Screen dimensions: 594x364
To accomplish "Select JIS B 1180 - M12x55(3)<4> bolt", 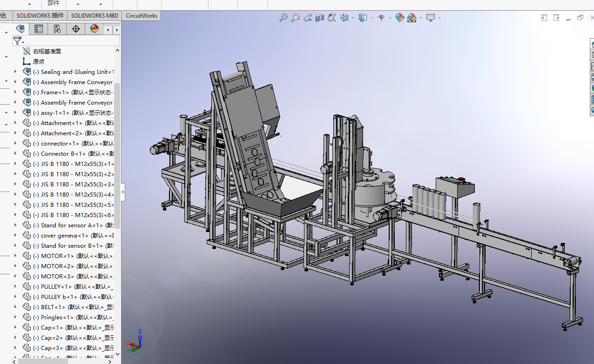I will [x=74, y=195].
